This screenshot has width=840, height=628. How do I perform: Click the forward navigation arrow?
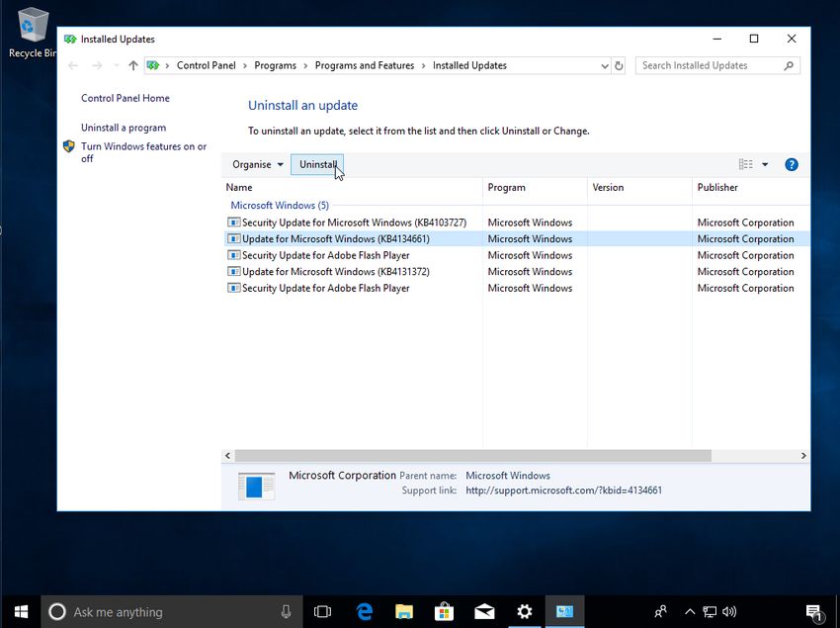97,65
